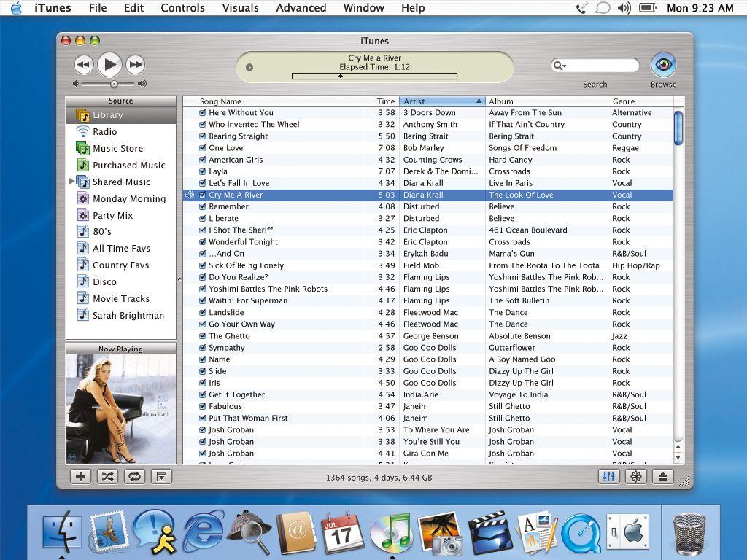The height and width of the screenshot is (560, 747).
Task: Reverse sort order via Artist column arrow
Action: pos(479,101)
